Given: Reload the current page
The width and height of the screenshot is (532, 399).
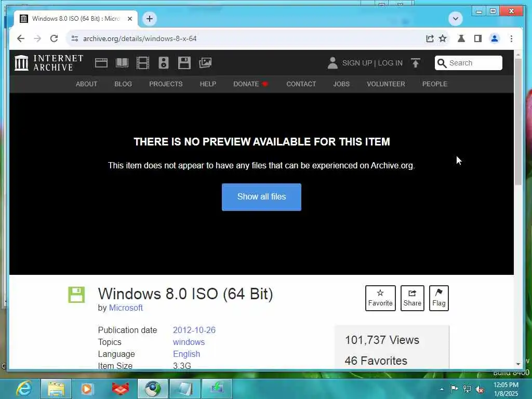Looking at the screenshot, I should click(x=54, y=38).
